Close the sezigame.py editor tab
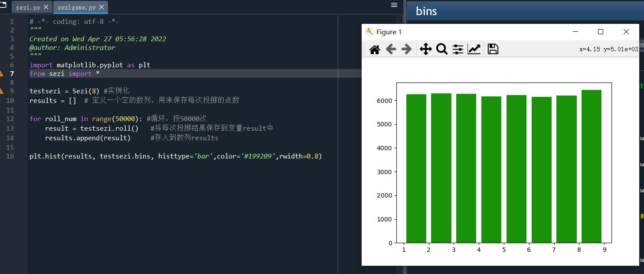The width and height of the screenshot is (644, 274). (102, 7)
